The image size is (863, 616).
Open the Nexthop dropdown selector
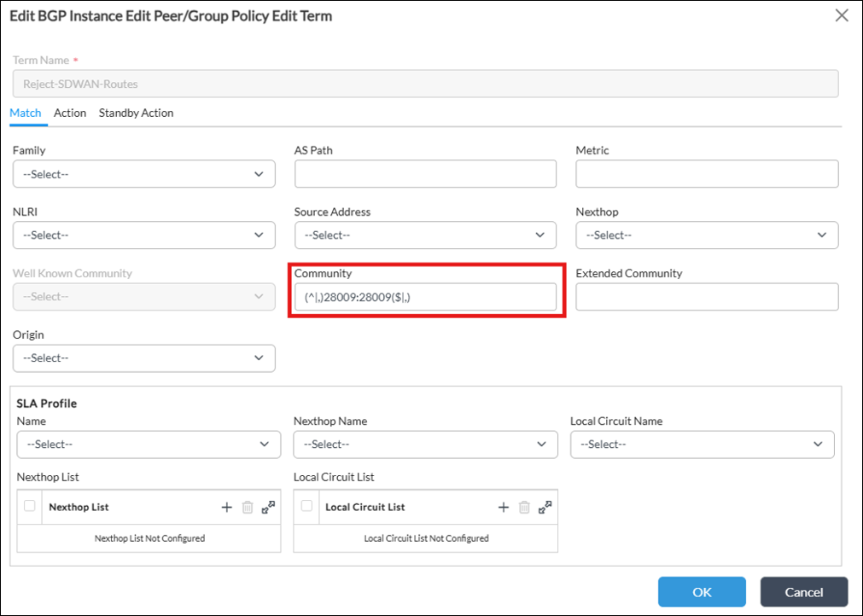pyautogui.click(x=707, y=235)
